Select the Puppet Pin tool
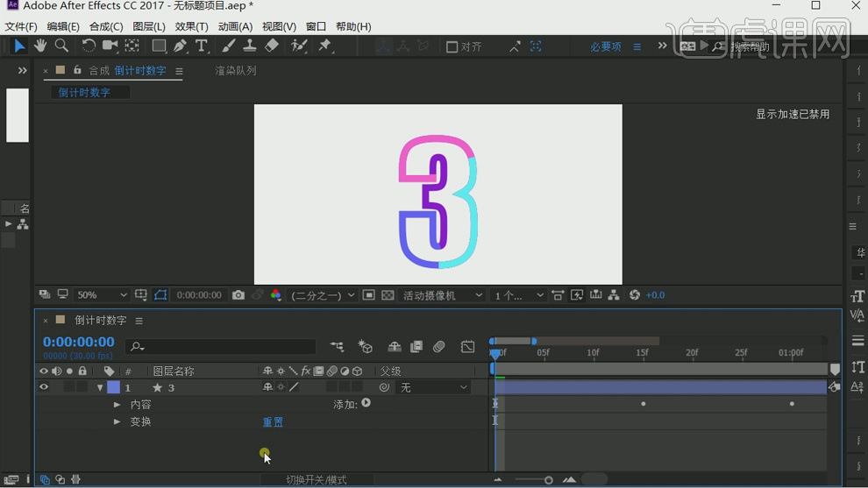The height and width of the screenshot is (488, 868). 325,46
